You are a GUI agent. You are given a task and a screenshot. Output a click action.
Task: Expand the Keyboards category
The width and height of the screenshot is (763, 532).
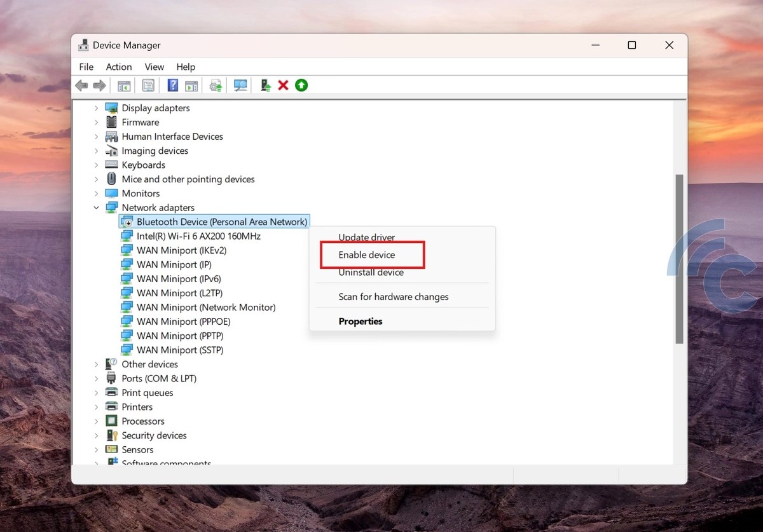97,165
